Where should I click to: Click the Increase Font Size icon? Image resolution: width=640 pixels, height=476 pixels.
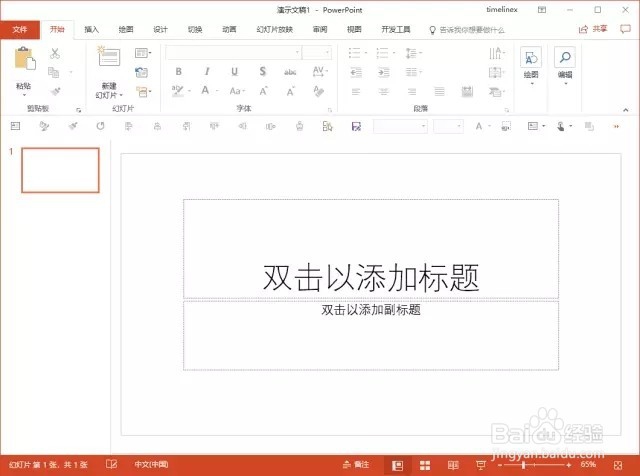pyautogui.click(x=264, y=91)
